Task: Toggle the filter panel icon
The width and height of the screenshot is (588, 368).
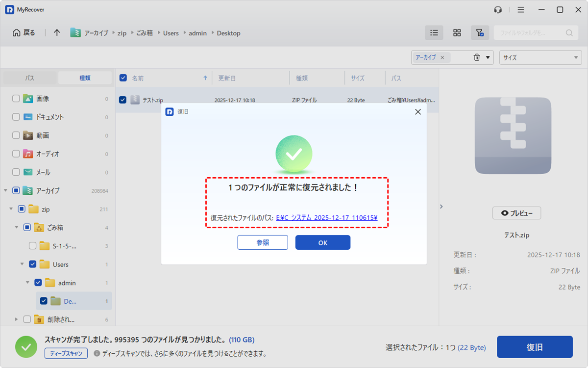Action: coord(480,33)
